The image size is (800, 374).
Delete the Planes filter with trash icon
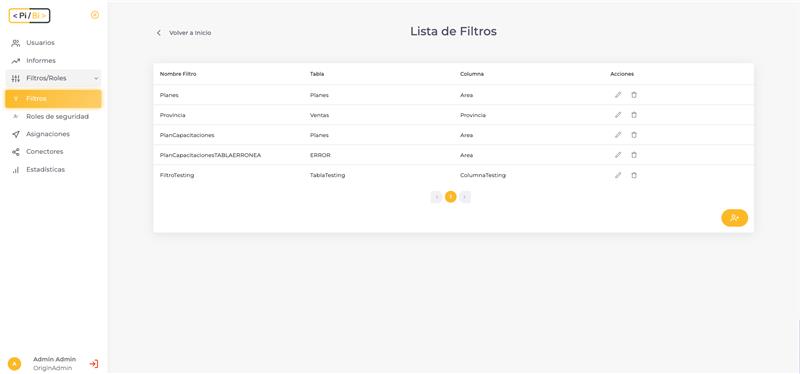click(634, 95)
